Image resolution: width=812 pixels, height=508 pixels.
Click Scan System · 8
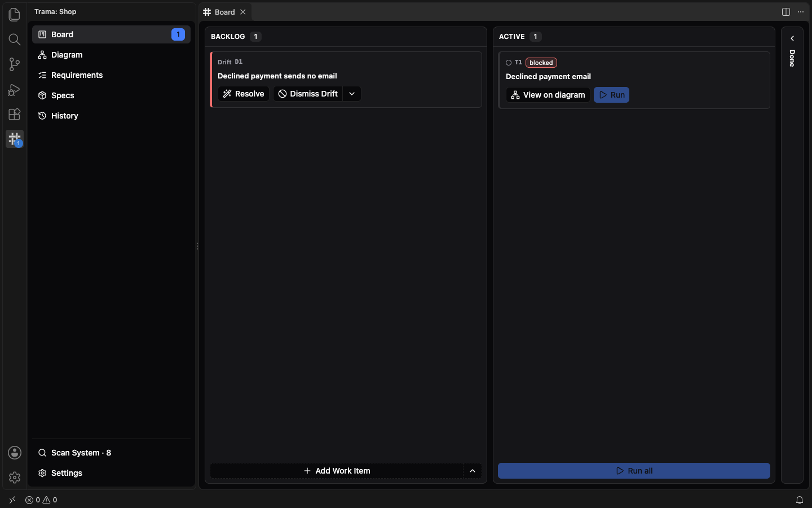(111, 453)
